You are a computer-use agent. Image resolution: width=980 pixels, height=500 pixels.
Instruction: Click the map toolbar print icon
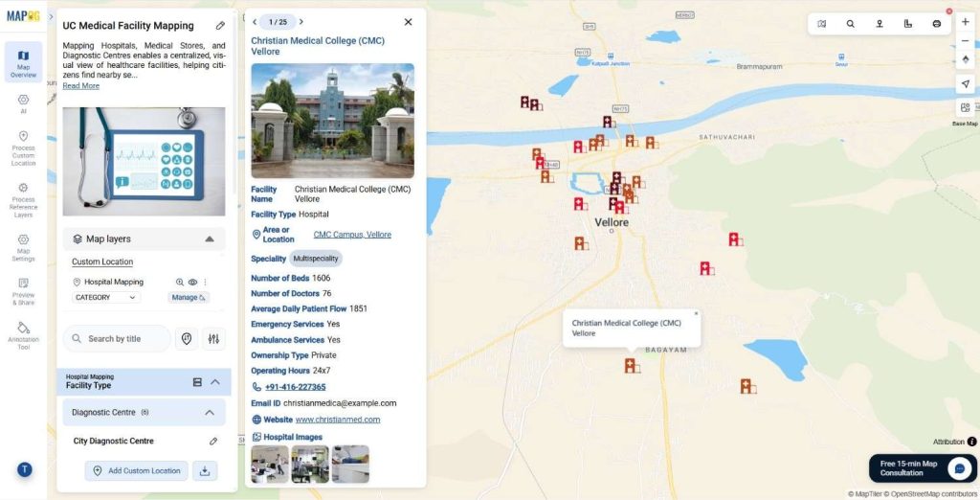[936, 24]
